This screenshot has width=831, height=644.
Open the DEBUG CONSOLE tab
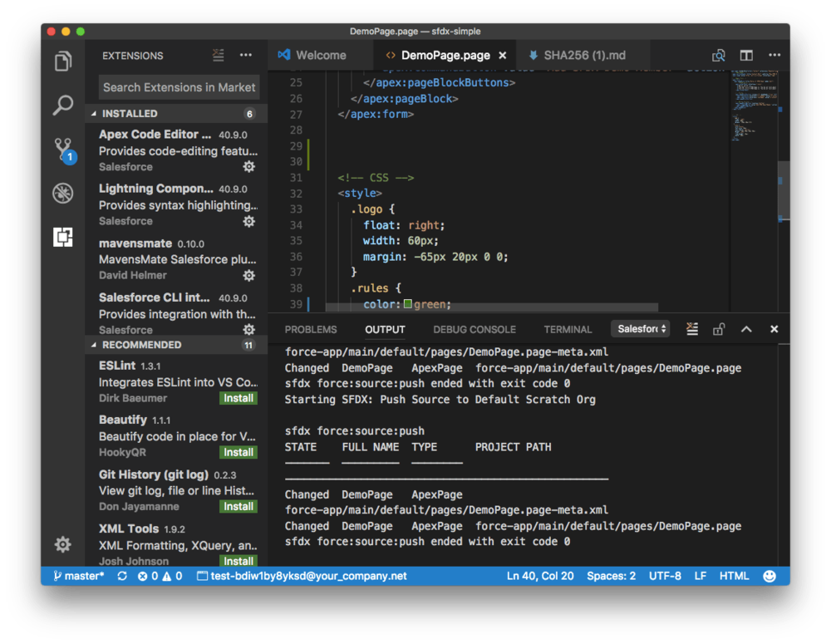click(475, 330)
